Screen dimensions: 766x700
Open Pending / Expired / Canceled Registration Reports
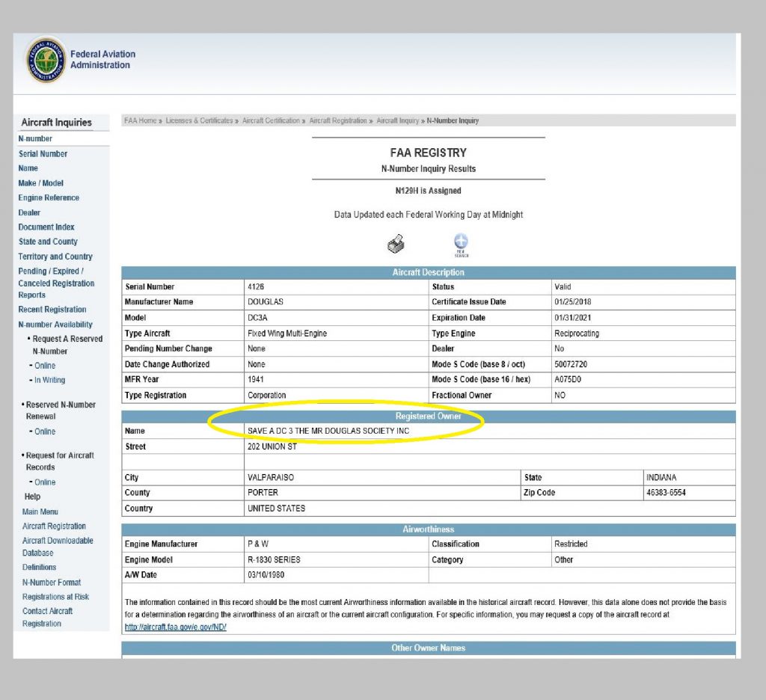click(x=56, y=283)
